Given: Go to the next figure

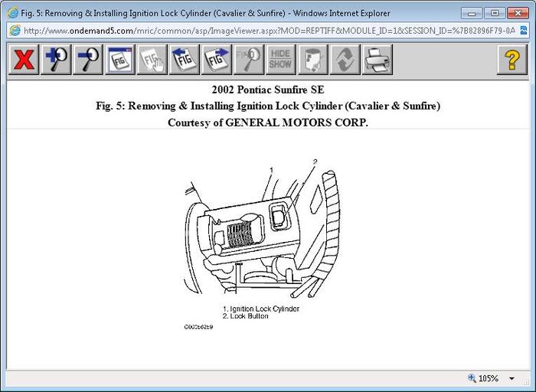Looking at the screenshot, I should coord(217,60).
